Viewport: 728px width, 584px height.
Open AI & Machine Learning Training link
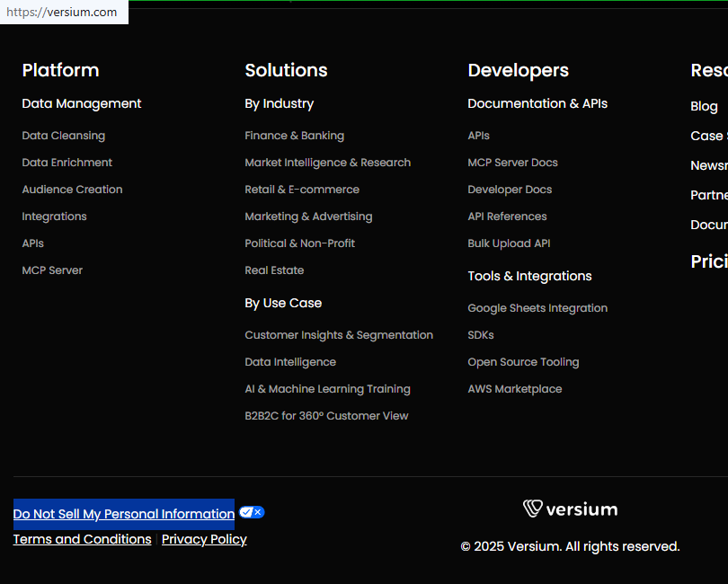click(x=327, y=389)
